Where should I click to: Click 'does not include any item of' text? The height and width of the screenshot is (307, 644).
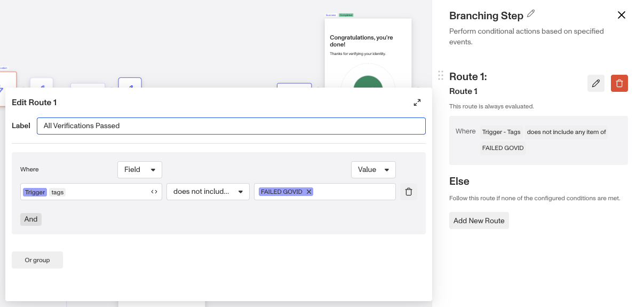tap(566, 132)
